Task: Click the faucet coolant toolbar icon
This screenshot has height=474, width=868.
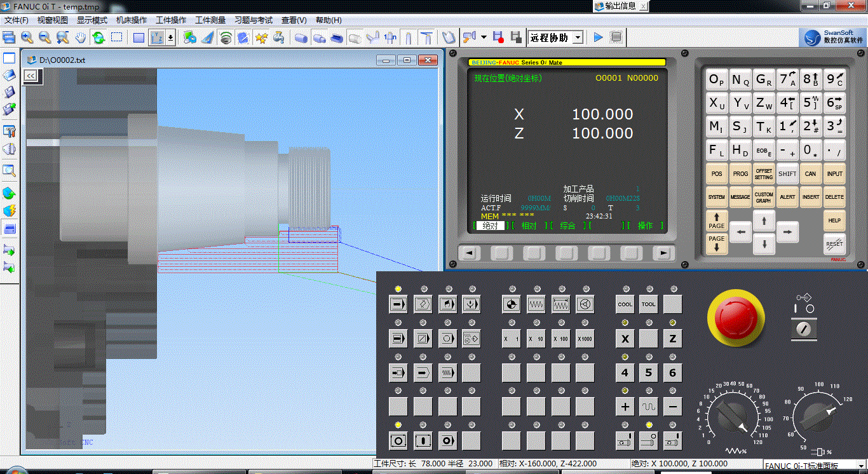Action: [279, 37]
